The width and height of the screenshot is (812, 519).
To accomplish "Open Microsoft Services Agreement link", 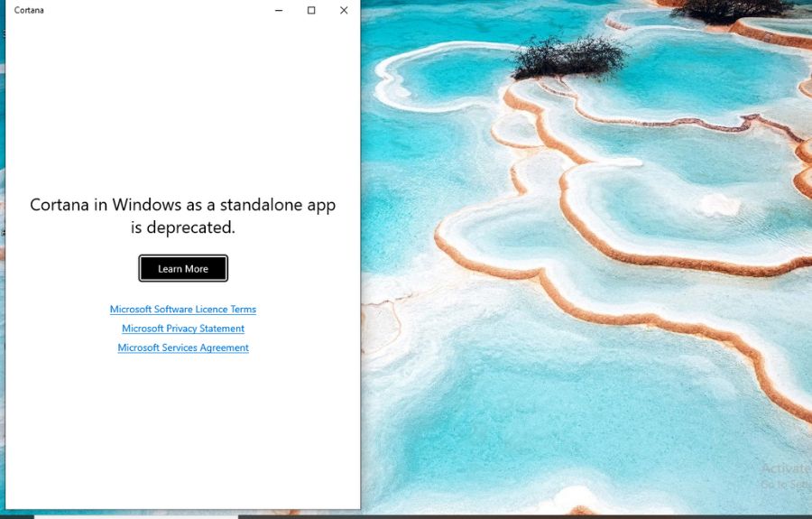I will coord(183,348).
